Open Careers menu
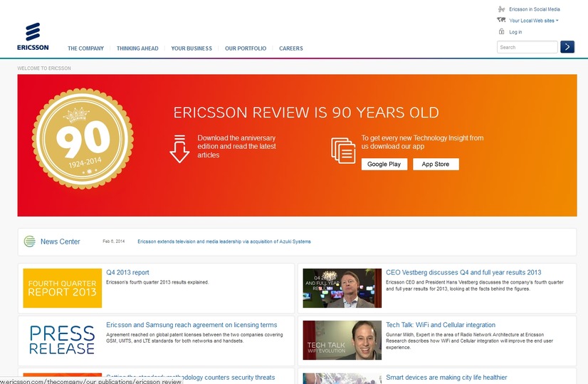 [291, 48]
